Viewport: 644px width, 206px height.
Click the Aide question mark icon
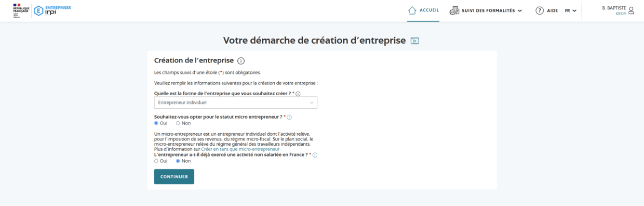coord(540,10)
